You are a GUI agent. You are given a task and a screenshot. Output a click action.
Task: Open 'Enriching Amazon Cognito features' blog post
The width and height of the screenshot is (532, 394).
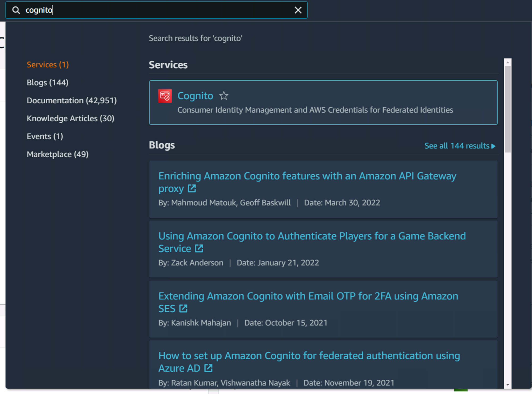[x=307, y=182]
